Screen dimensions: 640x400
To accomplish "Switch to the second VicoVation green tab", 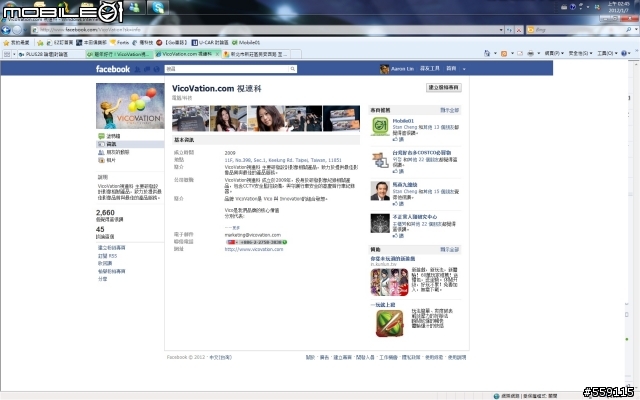I will [x=119, y=54].
